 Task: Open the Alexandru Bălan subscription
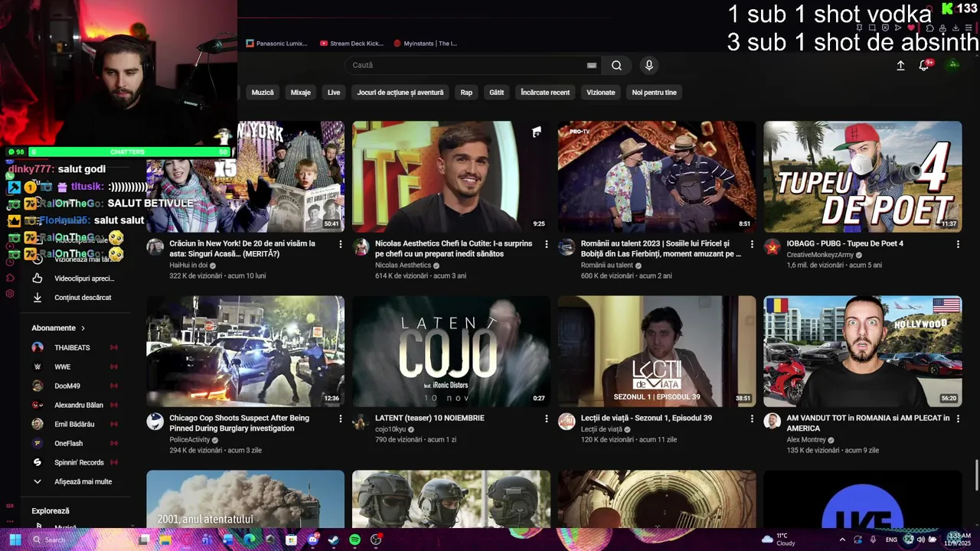pos(74,405)
